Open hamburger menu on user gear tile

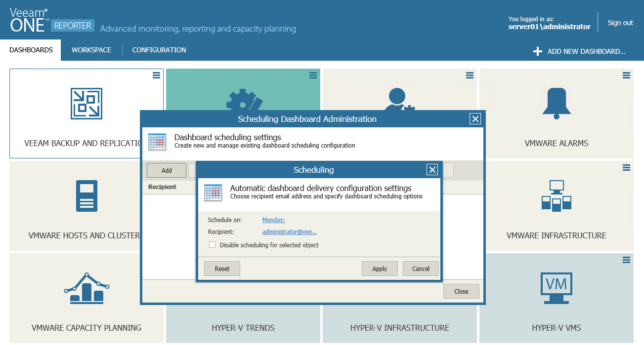pyautogui.click(x=470, y=75)
